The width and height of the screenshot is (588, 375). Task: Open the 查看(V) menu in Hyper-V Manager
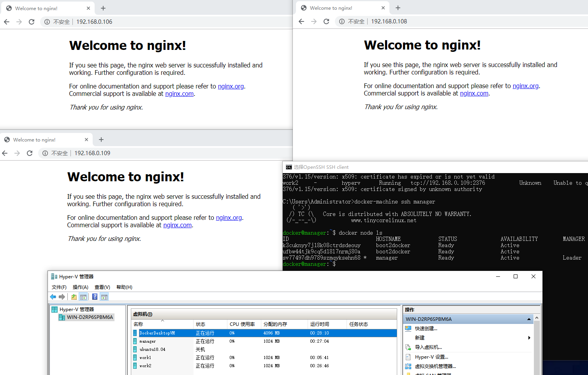click(x=102, y=287)
